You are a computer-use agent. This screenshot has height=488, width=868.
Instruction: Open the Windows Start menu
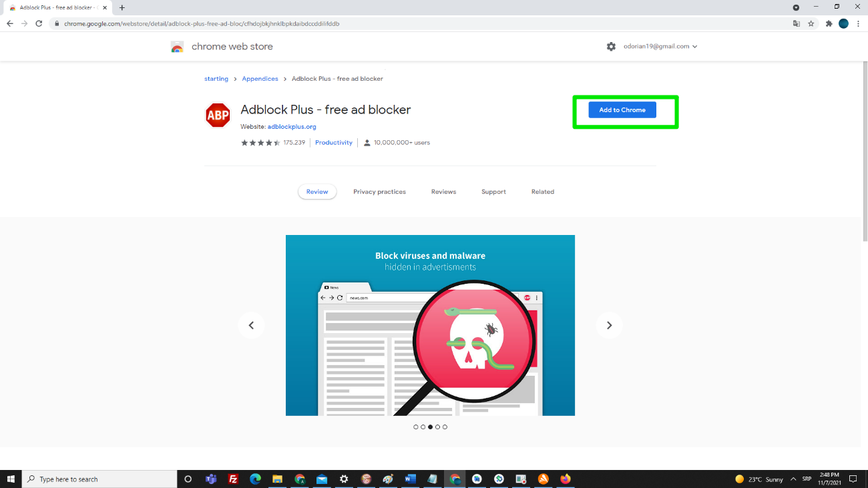(x=11, y=479)
